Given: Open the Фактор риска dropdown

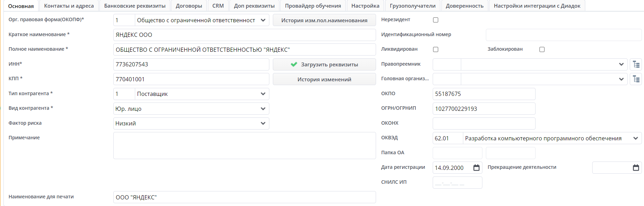Looking at the screenshot, I should [263, 123].
